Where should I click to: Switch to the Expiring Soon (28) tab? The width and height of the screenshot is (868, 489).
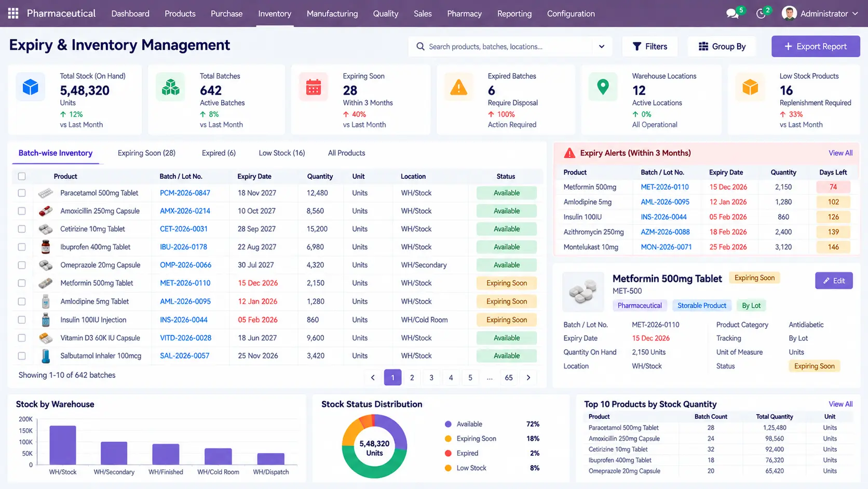146,153
